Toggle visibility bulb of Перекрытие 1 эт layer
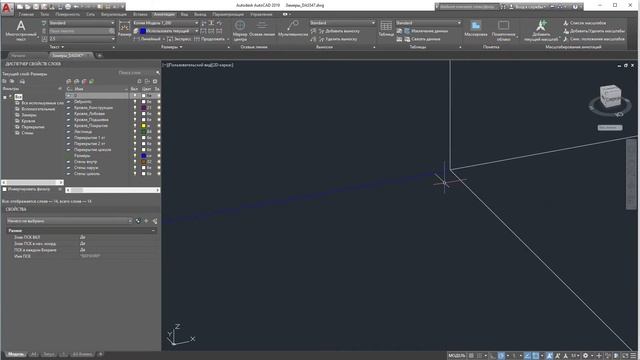640x360 pixels. (x=135, y=138)
